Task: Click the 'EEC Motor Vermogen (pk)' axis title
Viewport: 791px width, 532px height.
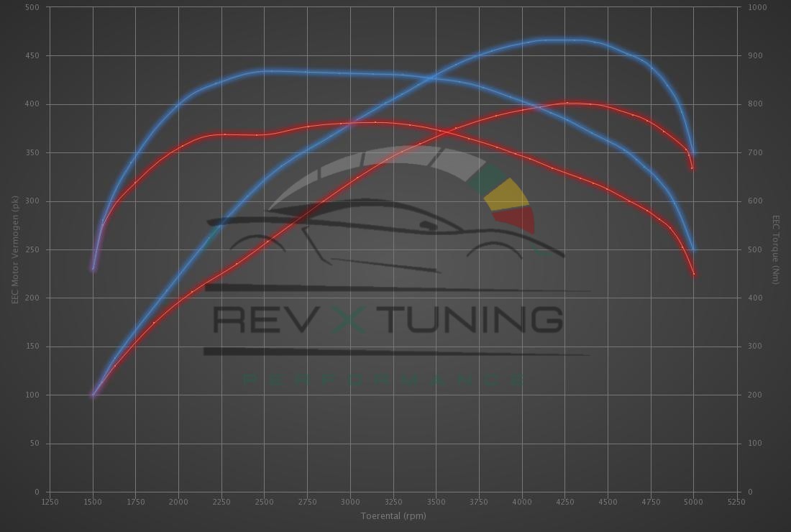Action: (15, 249)
